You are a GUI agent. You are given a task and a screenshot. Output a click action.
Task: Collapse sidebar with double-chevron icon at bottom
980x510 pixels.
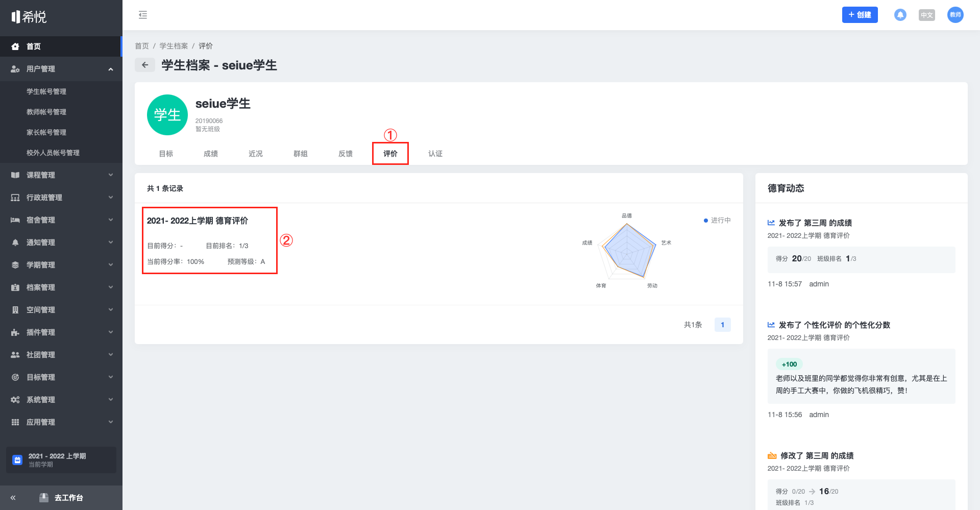pyautogui.click(x=13, y=498)
